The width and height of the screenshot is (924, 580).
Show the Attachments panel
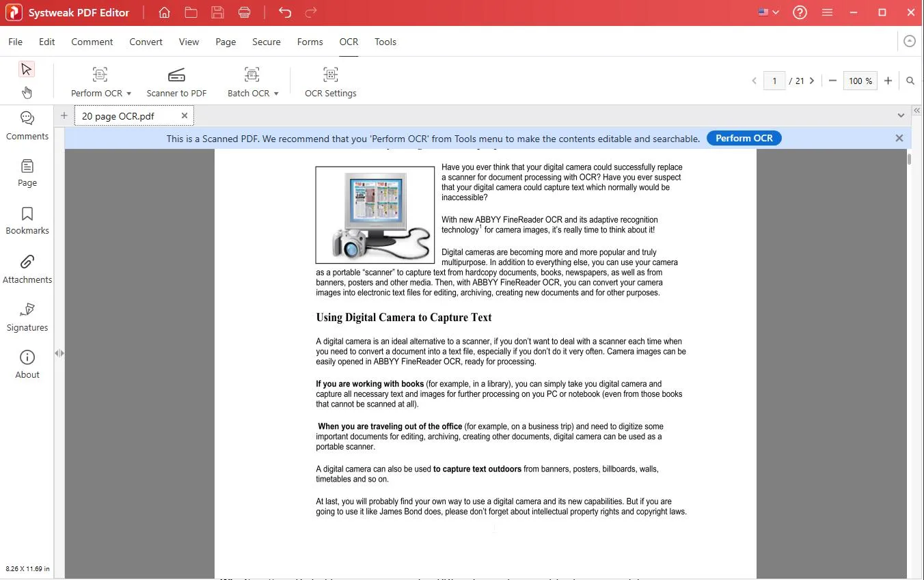click(27, 269)
